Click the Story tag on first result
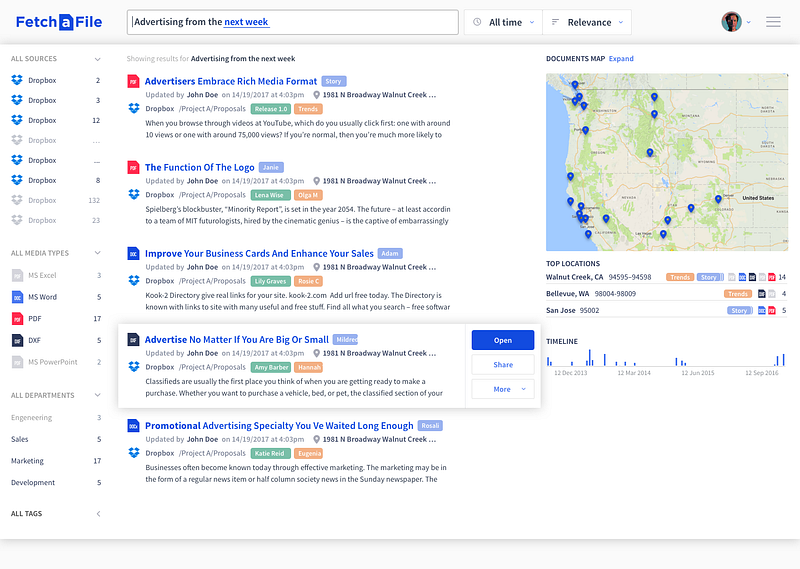Screen dimensions: 800x569 point(334,81)
